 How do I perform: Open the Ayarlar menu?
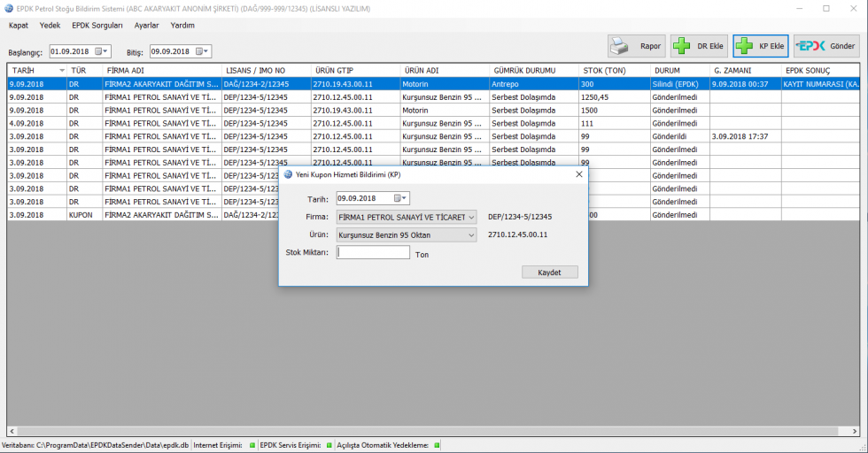tap(146, 26)
